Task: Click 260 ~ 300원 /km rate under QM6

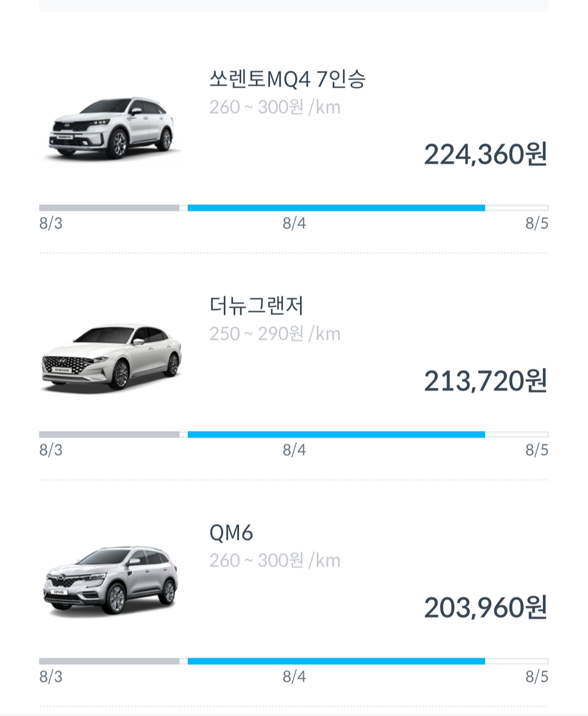Action: tap(275, 561)
